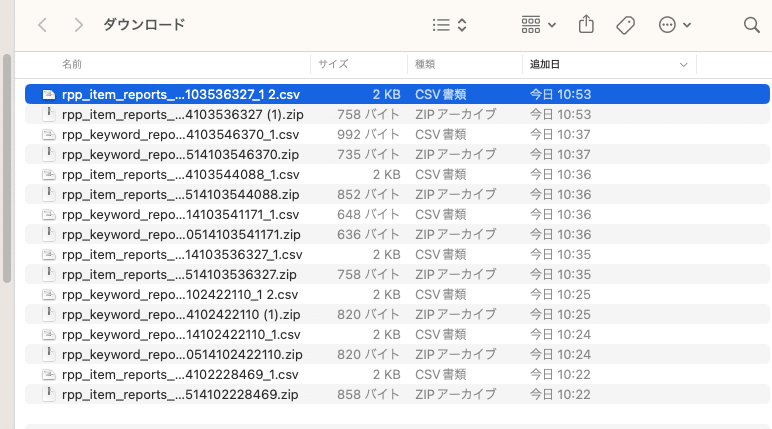Click ZIP icon of rpp_keyword_repo...4102422110 (1).zip

48,314
